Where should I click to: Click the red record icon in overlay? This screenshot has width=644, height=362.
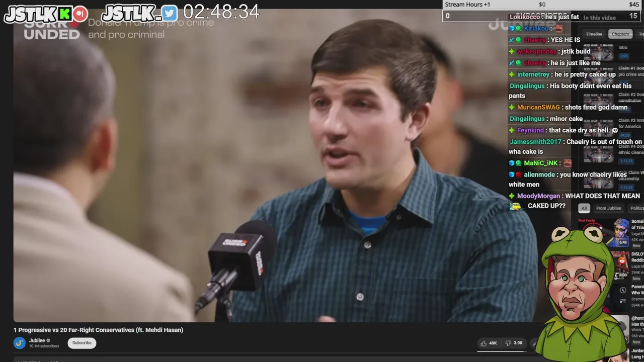click(80, 14)
